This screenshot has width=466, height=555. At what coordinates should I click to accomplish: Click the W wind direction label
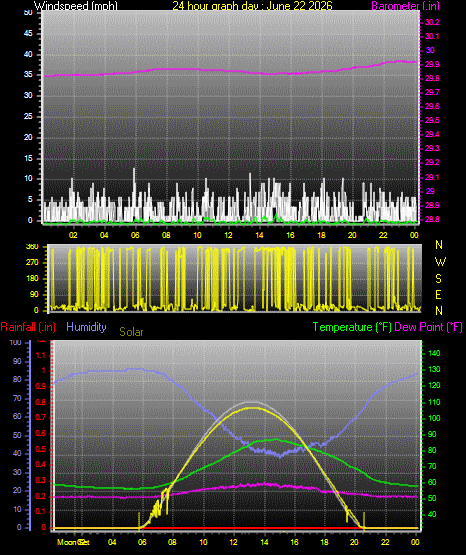coord(440,262)
